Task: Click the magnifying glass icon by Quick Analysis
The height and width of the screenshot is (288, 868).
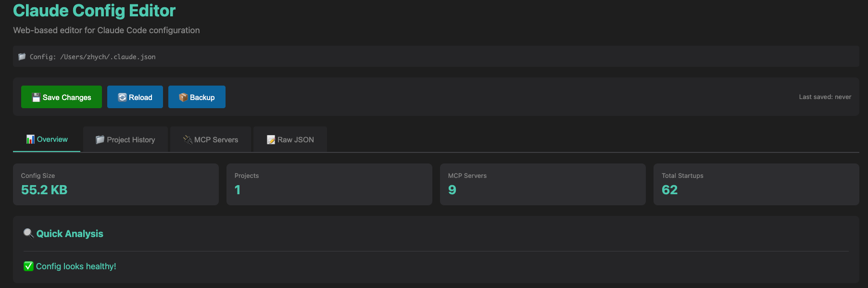Action: click(28, 233)
